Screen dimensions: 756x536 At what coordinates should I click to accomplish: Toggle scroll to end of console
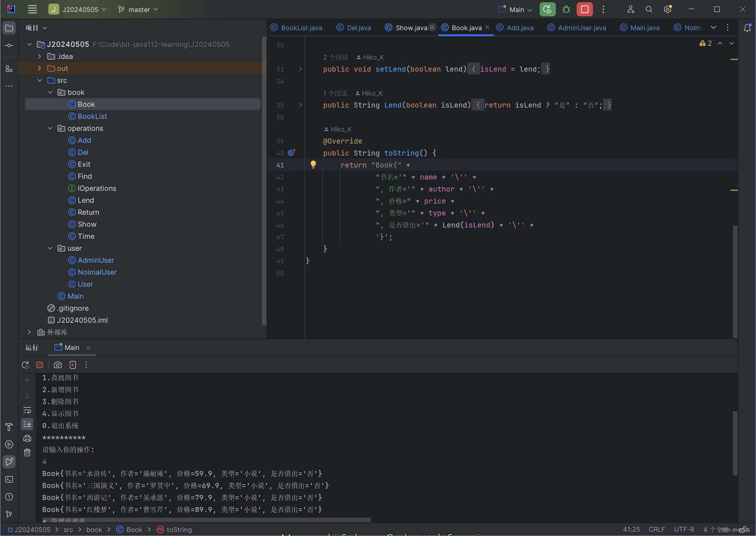click(x=27, y=424)
